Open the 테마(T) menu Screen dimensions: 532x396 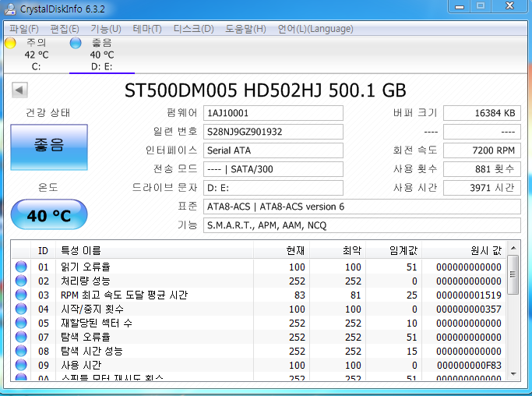[146, 29]
